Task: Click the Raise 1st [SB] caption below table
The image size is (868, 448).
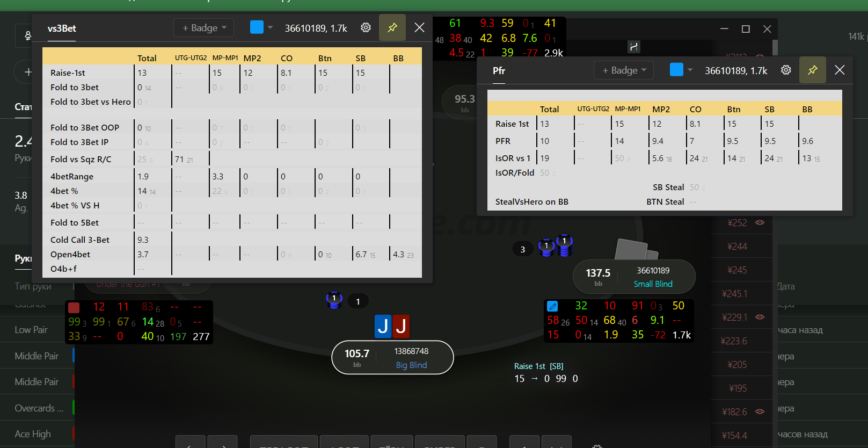Action: tap(539, 366)
